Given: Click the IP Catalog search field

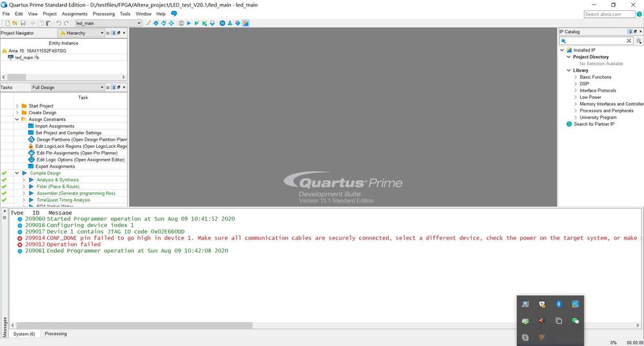Looking at the screenshot, I should click(596, 41).
